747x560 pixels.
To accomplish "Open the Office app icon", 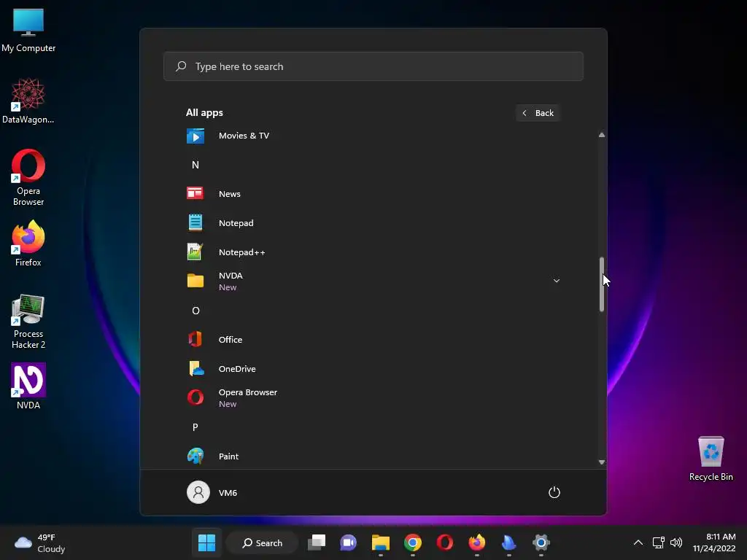I will (x=195, y=340).
